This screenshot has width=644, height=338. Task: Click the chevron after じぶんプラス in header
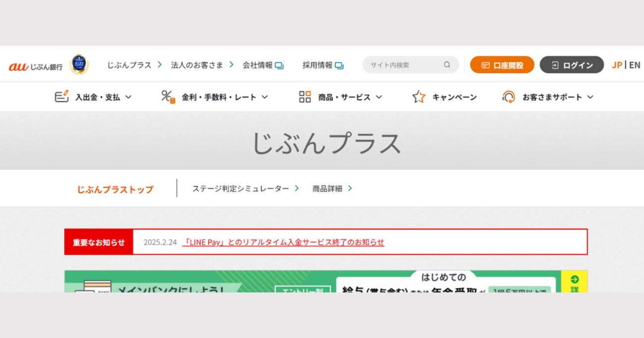[x=160, y=65]
